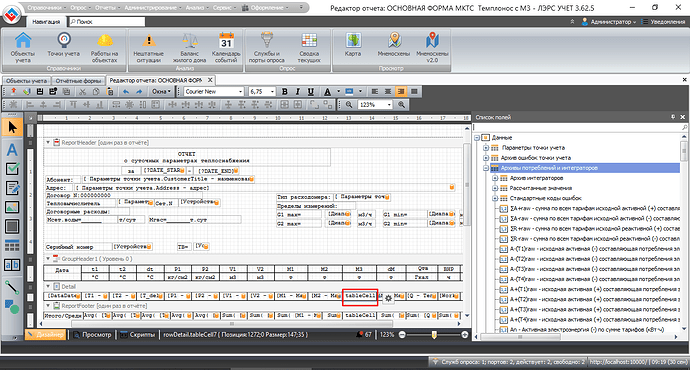Click the Save report icon
The height and width of the screenshot is (370, 690).
40,92
